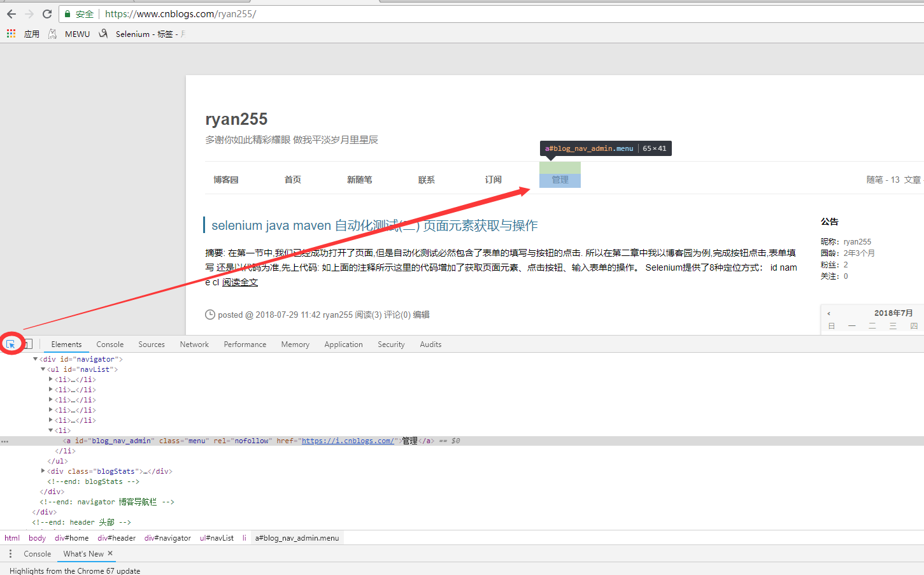Viewport: 924px width, 575px height.
Task: Select ul#navList in the breadcrumb bar
Action: point(217,538)
